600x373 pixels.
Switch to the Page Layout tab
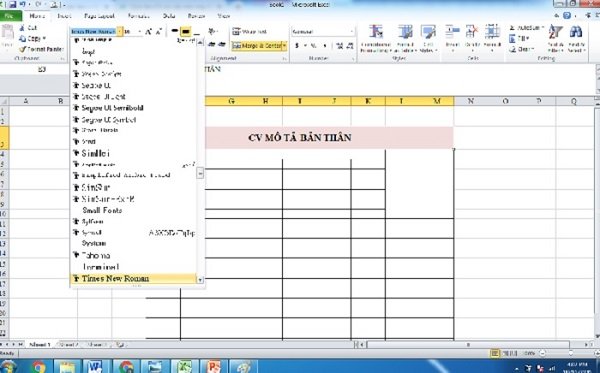click(x=99, y=16)
